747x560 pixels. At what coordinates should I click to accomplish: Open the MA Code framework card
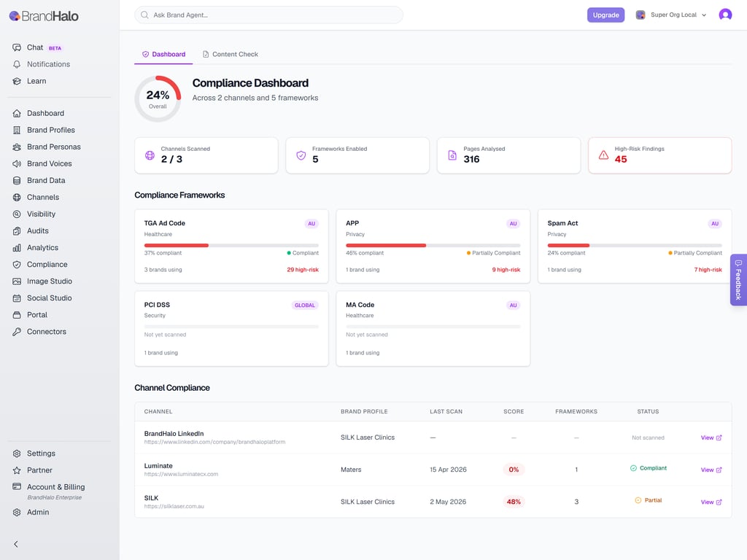point(433,329)
